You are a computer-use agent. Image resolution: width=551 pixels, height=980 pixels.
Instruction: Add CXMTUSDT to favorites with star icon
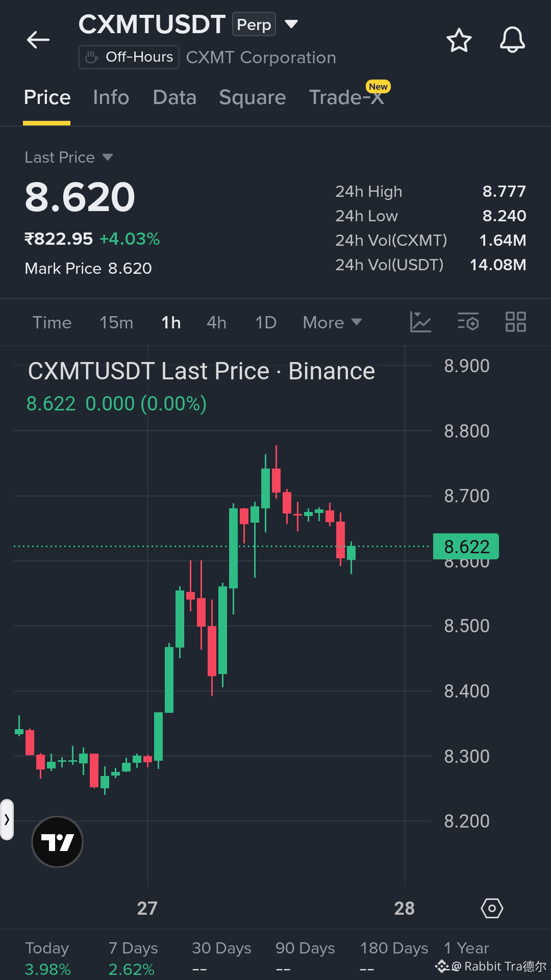click(x=459, y=40)
